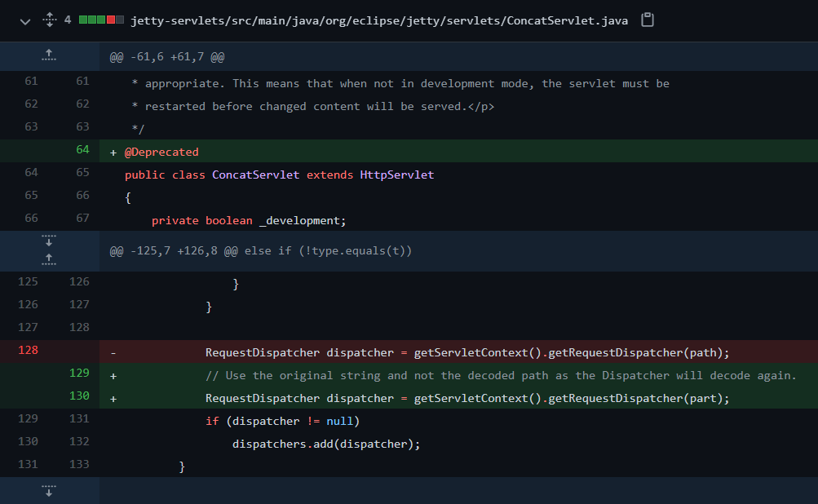Expand lines below at the diff bottom
The image size is (818, 504).
click(x=49, y=490)
